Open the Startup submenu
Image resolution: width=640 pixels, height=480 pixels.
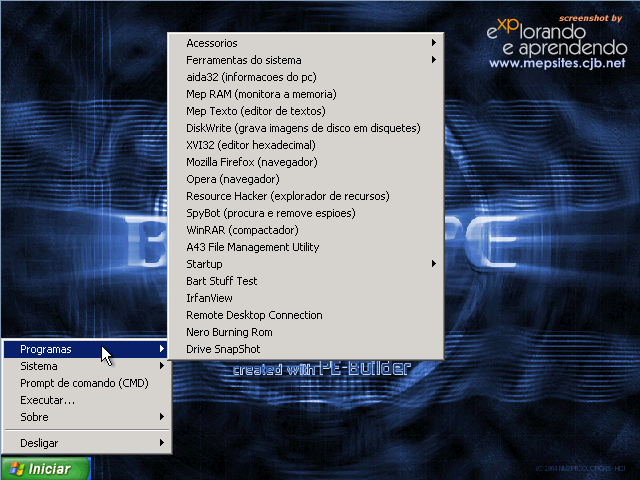tap(305, 264)
